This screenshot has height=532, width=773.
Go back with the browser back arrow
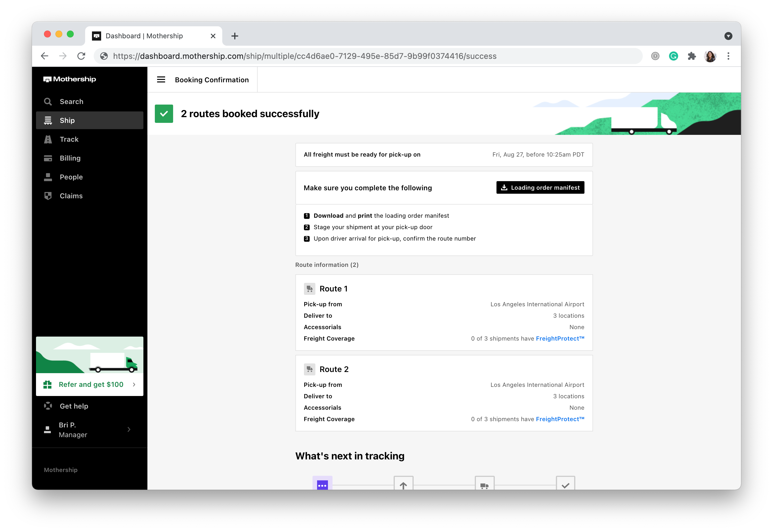click(x=45, y=56)
